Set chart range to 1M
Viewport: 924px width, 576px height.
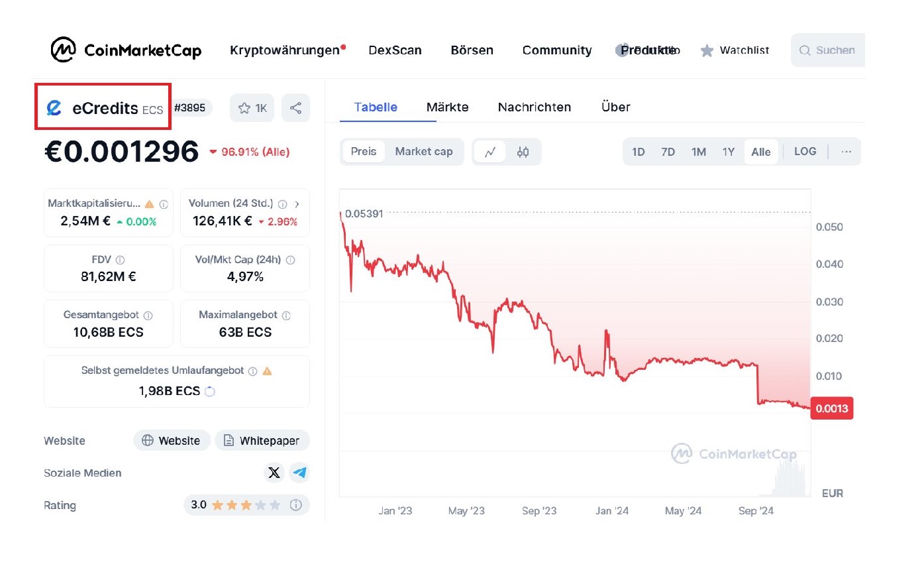[699, 152]
